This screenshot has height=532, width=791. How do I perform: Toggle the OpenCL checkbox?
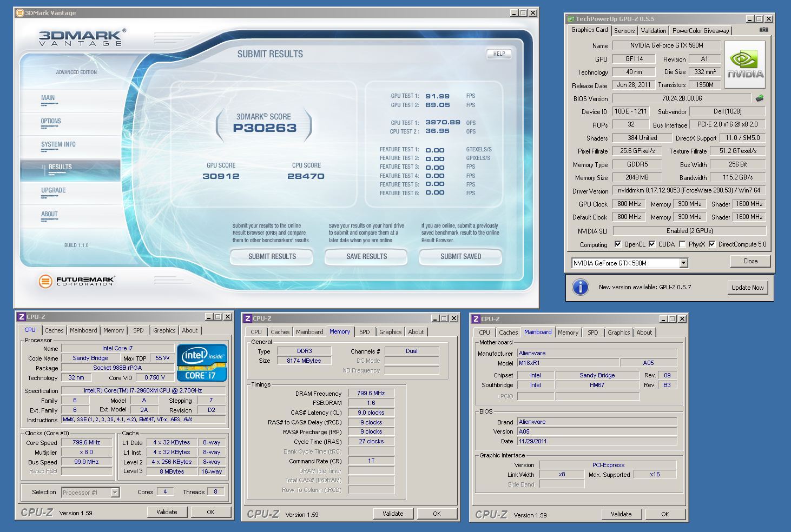pos(618,244)
